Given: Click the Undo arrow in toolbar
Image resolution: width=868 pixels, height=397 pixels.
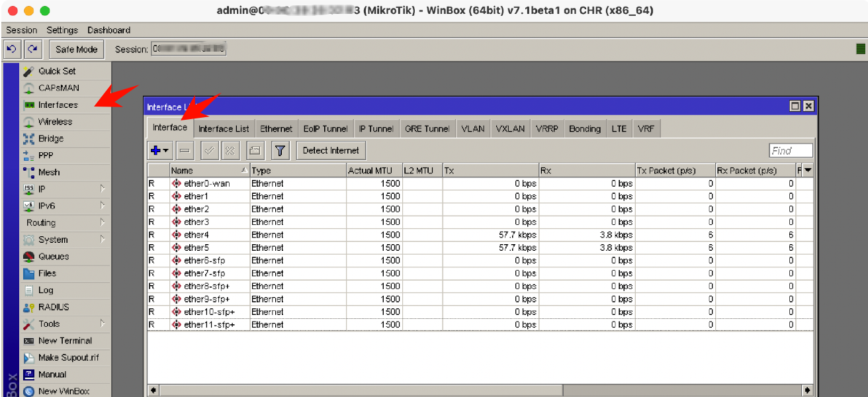Looking at the screenshot, I should click(11, 49).
